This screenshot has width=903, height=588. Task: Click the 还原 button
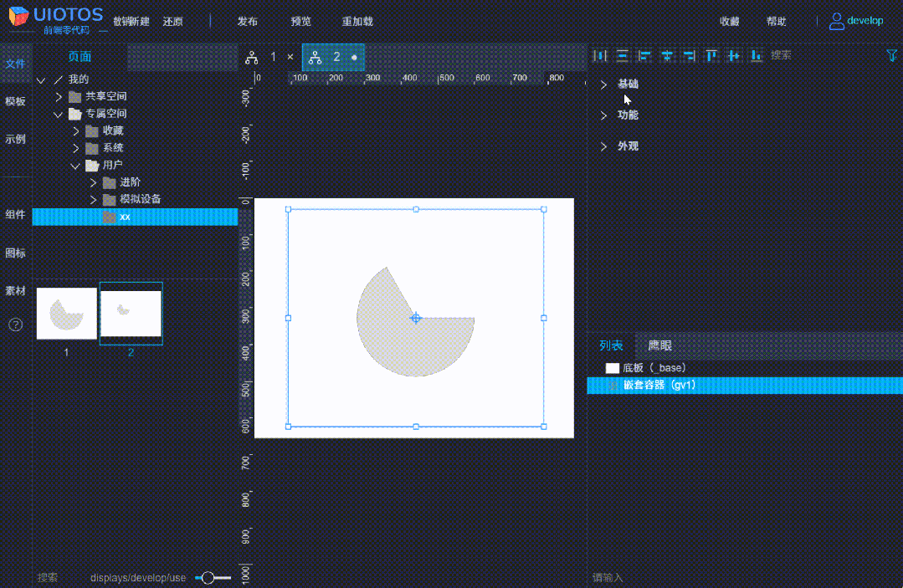pos(172,21)
